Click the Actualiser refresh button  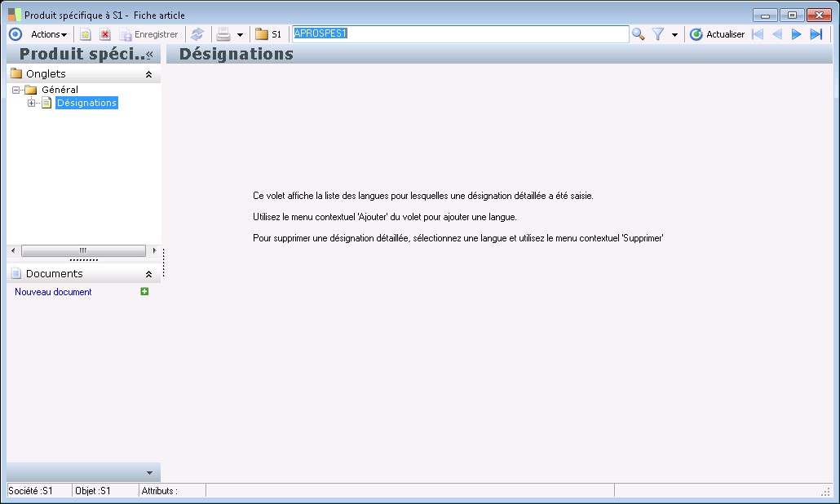(x=718, y=34)
